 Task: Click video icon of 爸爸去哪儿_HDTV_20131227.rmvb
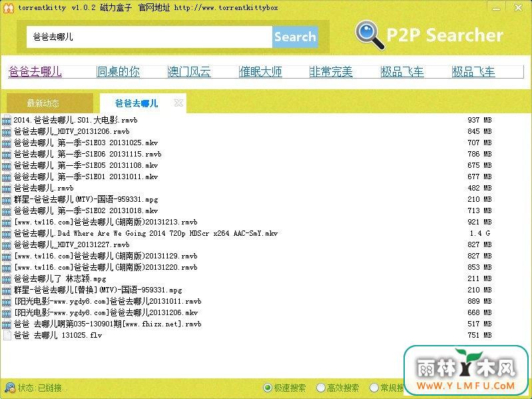tap(7, 244)
